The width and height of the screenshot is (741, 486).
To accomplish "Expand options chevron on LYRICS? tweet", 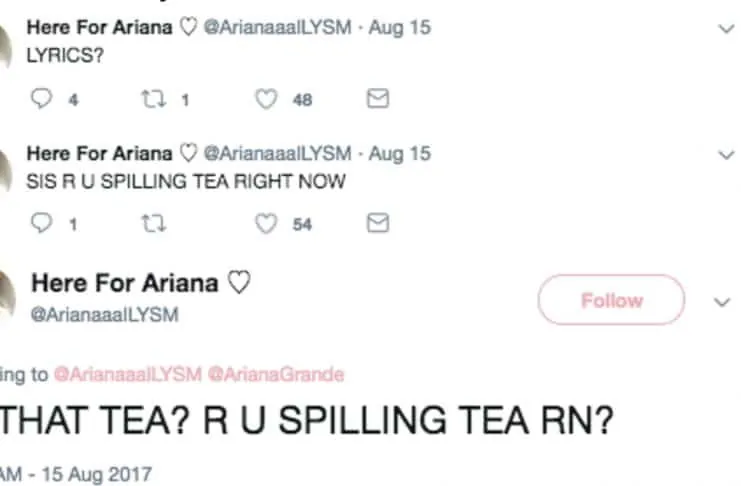I will [725, 29].
